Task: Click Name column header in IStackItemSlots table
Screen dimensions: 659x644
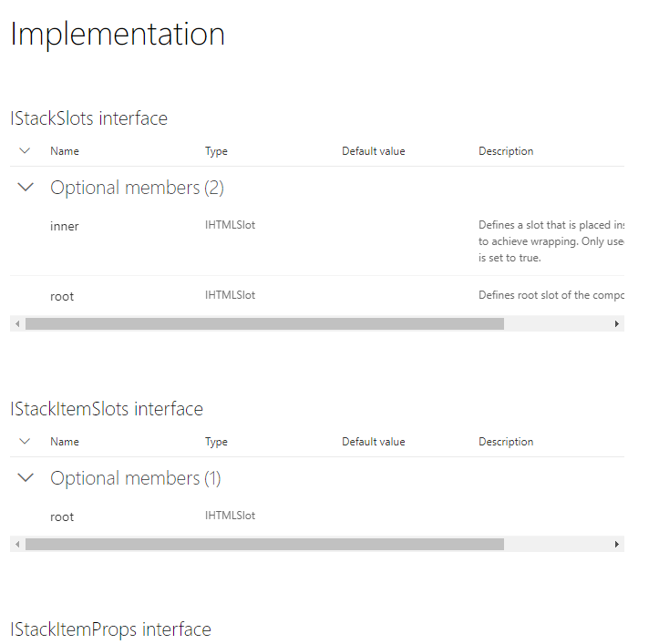Action: (65, 442)
